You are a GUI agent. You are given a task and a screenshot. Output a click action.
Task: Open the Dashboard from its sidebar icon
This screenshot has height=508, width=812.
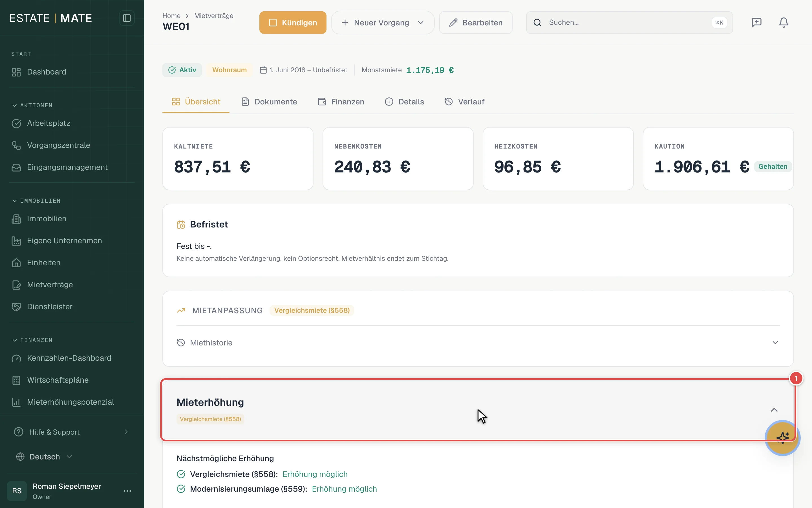coord(16,72)
